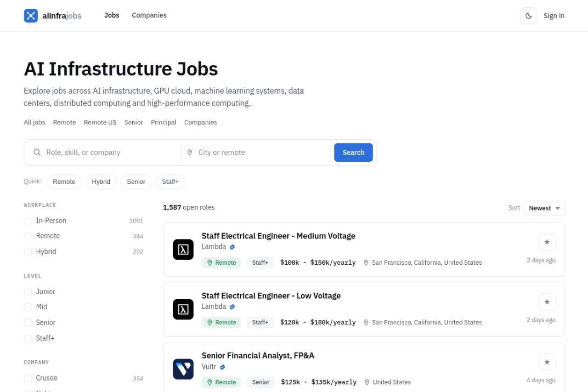
Task: Click the Vultr company logo
Action: pyautogui.click(x=183, y=369)
